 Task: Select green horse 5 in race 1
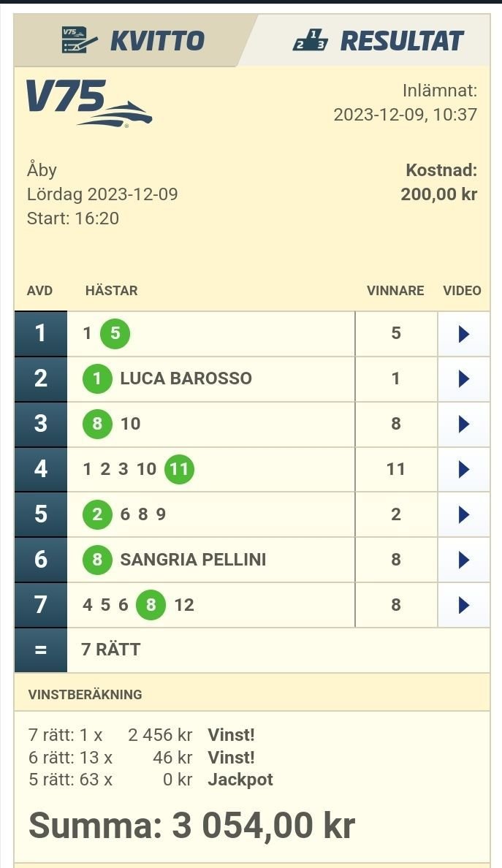click(x=115, y=334)
